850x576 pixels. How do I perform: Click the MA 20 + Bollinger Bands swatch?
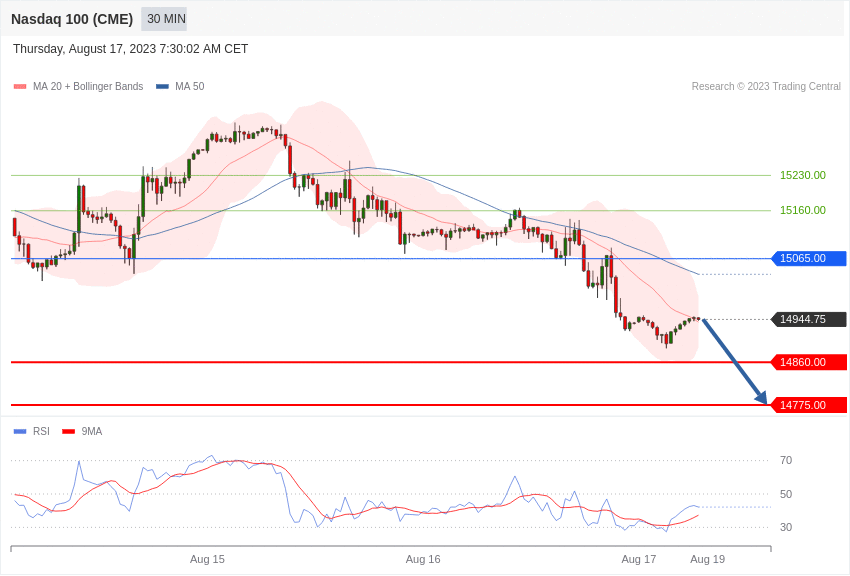20,87
